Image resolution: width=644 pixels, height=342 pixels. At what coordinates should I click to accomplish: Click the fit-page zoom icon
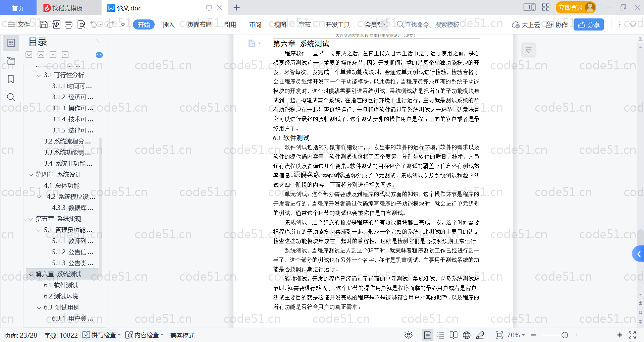[499, 335]
